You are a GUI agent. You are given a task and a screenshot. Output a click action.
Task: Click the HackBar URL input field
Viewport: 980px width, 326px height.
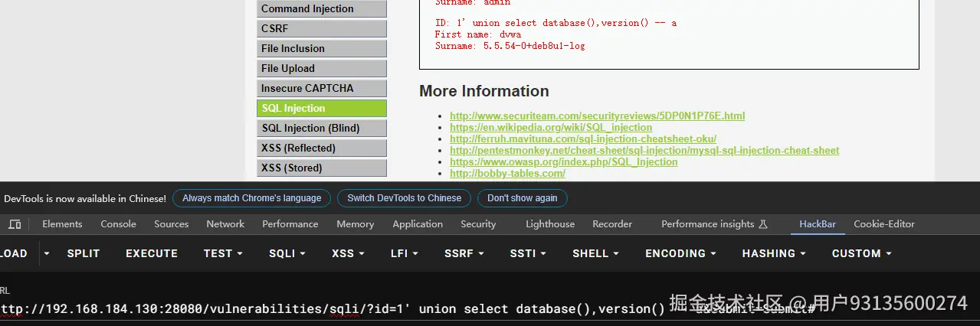click(x=490, y=309)
